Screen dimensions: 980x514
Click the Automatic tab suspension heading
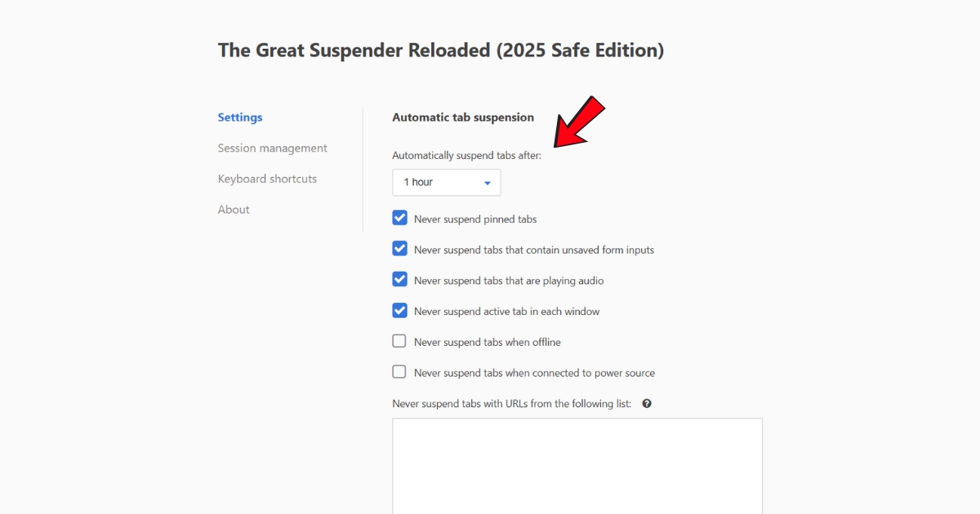(463, 117)
